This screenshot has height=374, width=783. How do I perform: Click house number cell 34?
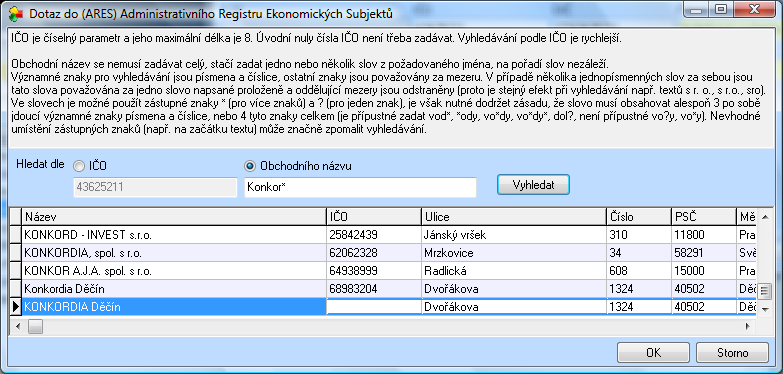click(x=639, y=253)
